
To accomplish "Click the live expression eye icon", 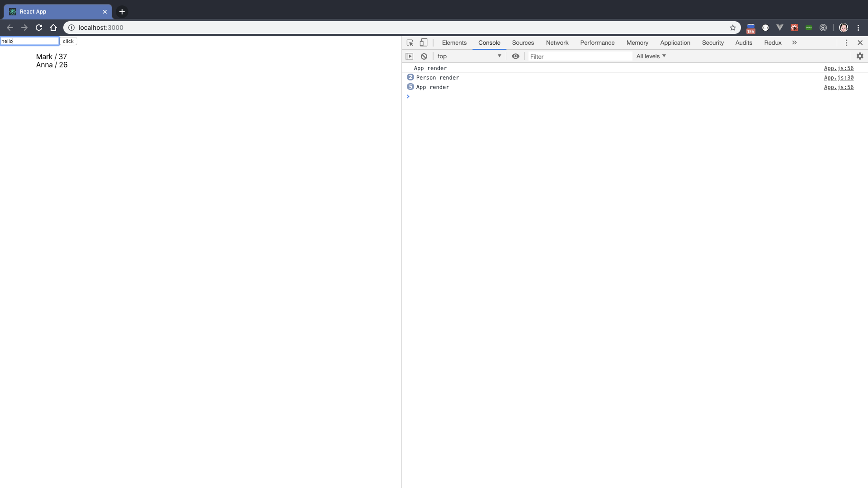I will click(x=515, y=56).
